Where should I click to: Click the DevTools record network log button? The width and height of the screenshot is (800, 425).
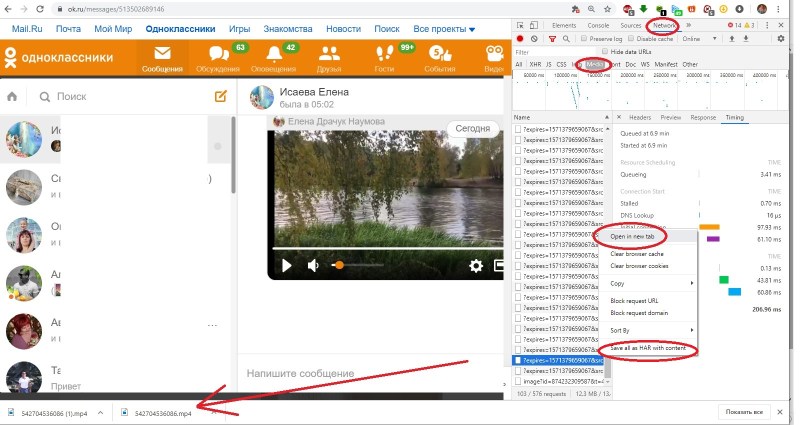pos(520,38)
